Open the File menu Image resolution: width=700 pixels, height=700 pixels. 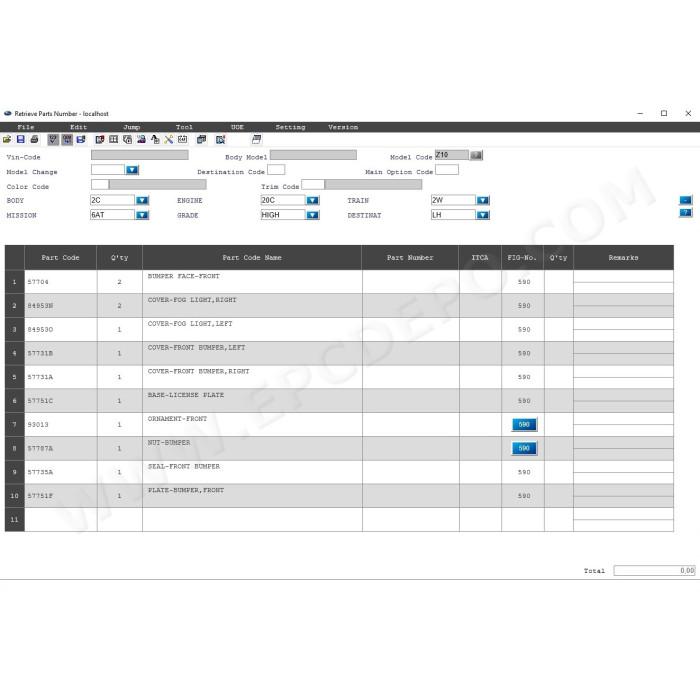26,127
